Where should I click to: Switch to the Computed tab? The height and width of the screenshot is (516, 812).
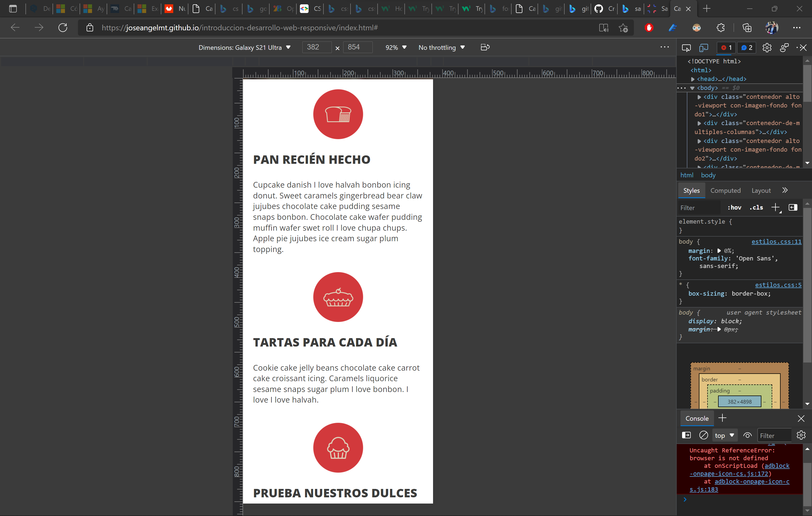coord(725,191)
